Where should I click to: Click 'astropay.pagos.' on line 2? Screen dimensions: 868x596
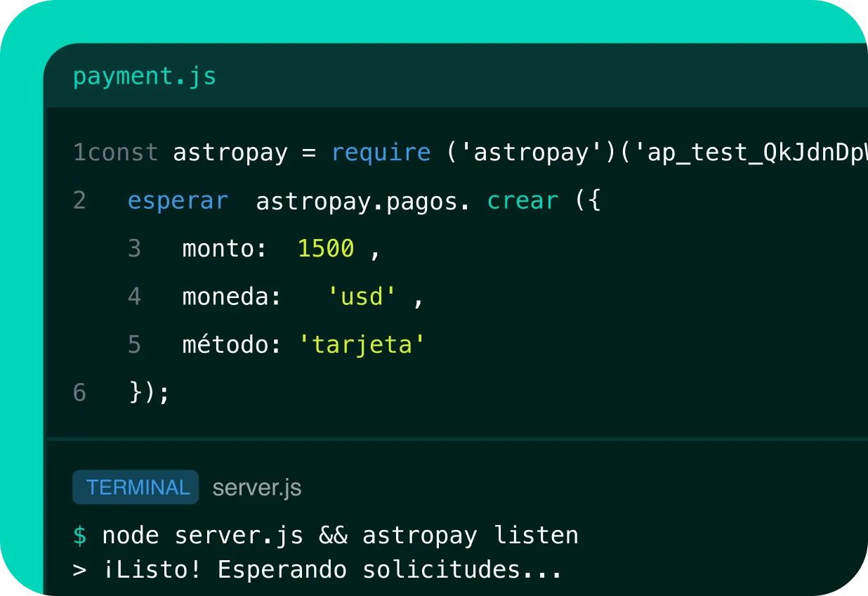pyautogui.click(x=362, y=201)
